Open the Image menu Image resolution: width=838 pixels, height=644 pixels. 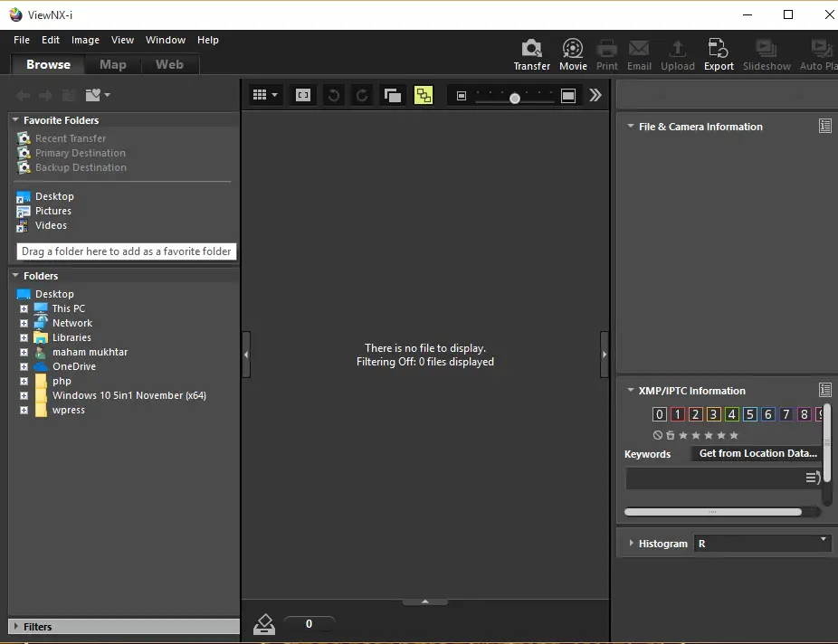[85, 40]
